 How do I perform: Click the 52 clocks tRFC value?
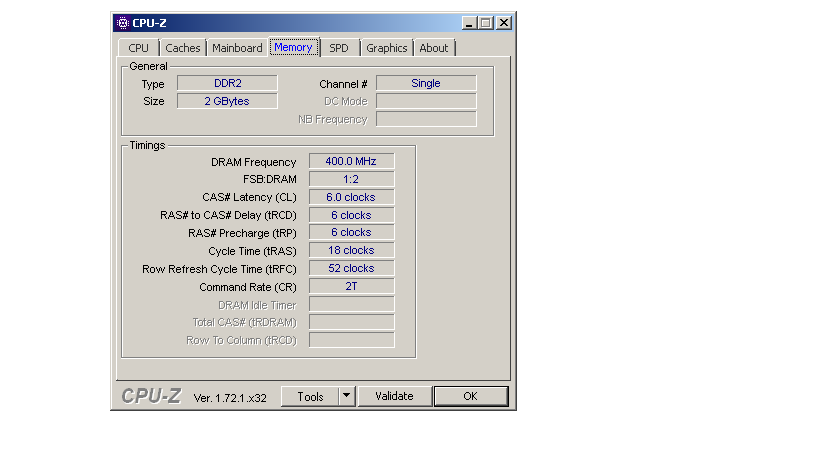352,268
